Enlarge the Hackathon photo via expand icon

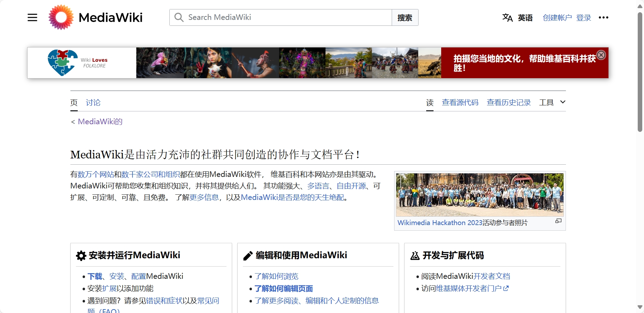[558, 221]
